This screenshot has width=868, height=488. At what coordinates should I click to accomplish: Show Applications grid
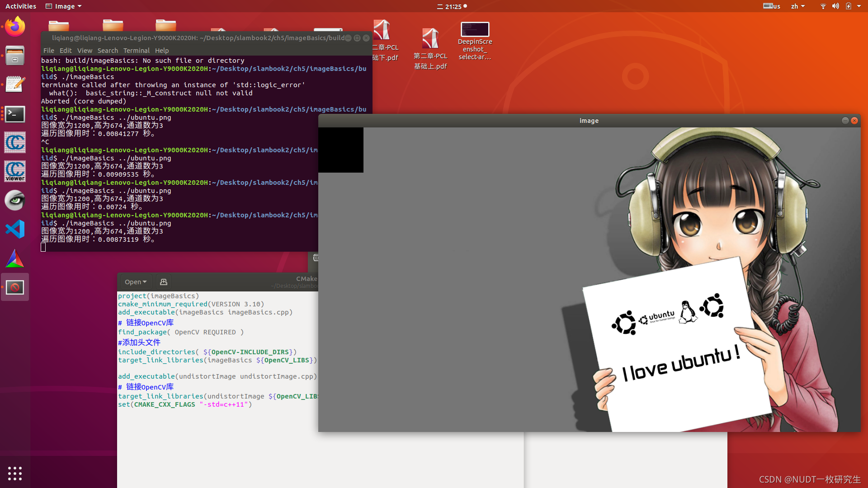(x=15, y=473)
